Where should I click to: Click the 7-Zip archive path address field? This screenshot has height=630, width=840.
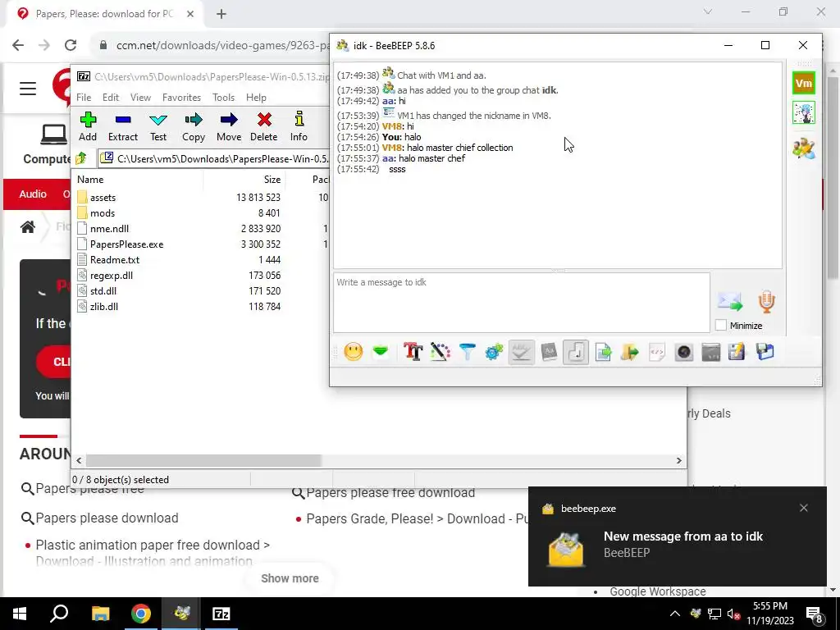[x=214, y=158]
